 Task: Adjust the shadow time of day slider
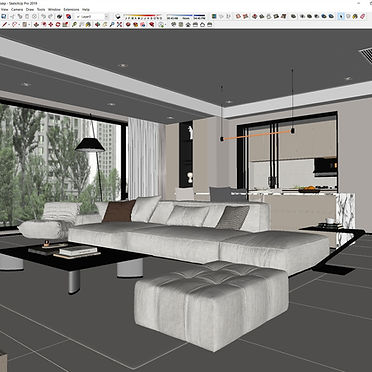(185, 15)
